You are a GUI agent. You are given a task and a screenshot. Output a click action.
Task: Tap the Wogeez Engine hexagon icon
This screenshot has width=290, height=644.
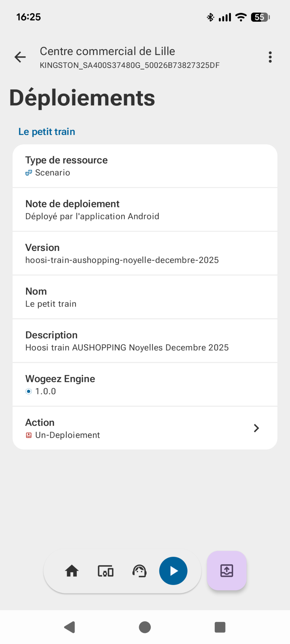click(x=29, y=391)
